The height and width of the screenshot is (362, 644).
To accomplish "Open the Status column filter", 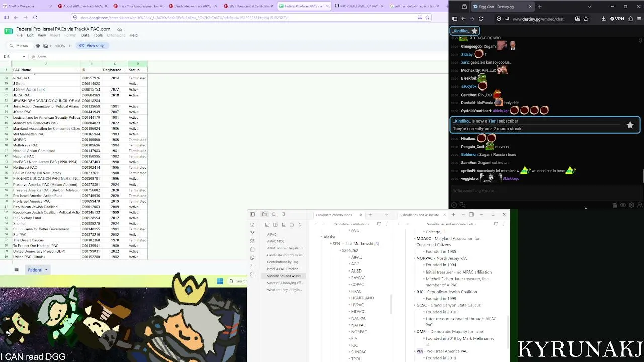I will tap(144, 70).
